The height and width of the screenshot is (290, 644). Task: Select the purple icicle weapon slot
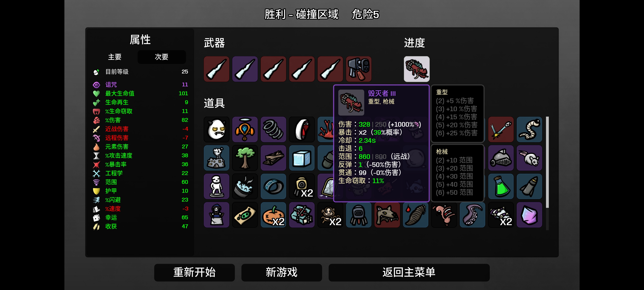(245, 69)
